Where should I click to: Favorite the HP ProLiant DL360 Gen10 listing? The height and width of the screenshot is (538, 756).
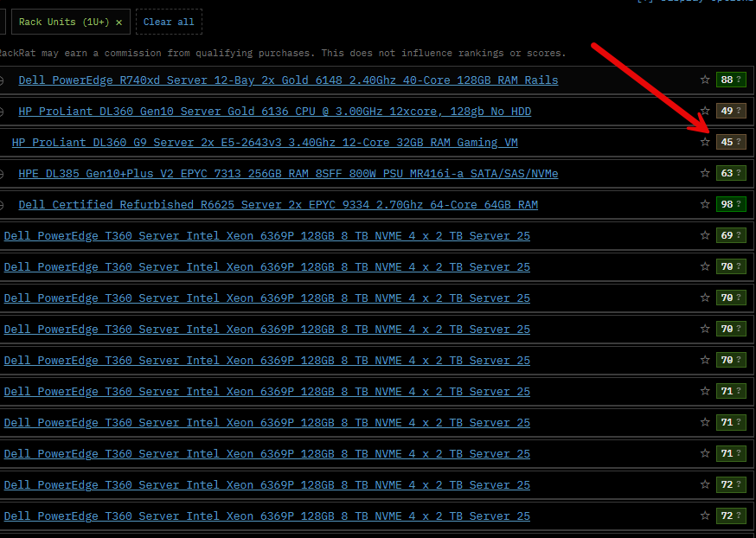pyautogui.click(x=705, y=111)
